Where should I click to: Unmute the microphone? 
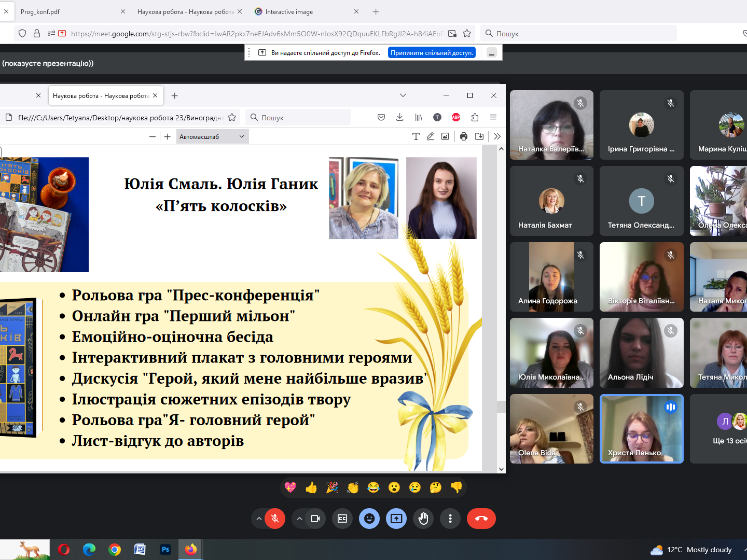tap(275, 519)
